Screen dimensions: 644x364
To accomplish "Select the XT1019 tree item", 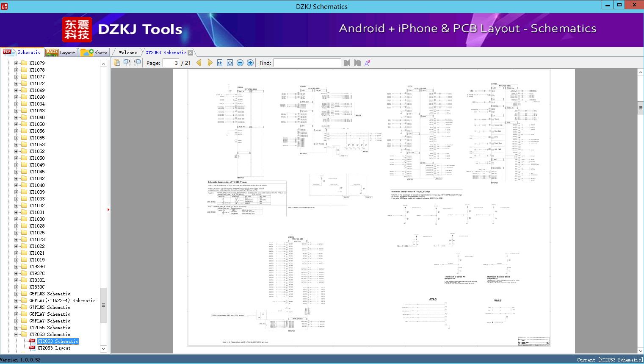I will pos(37,260).
